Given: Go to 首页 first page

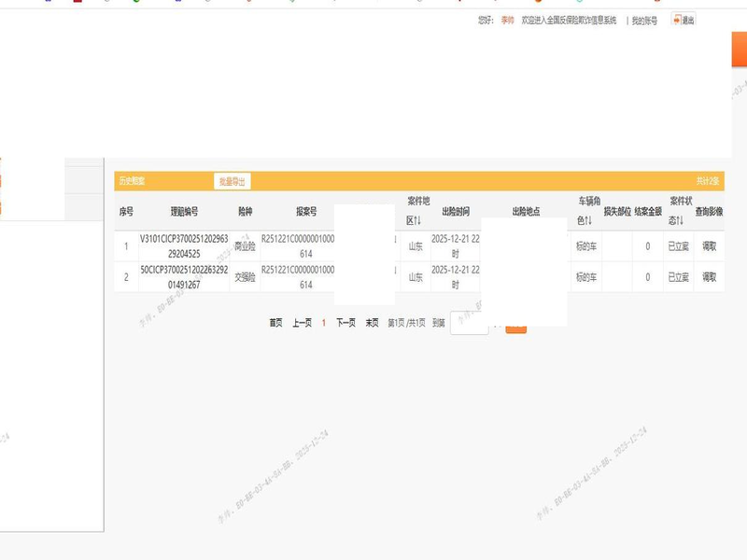Looking at the screenshot, I should [x=275, y=323].
